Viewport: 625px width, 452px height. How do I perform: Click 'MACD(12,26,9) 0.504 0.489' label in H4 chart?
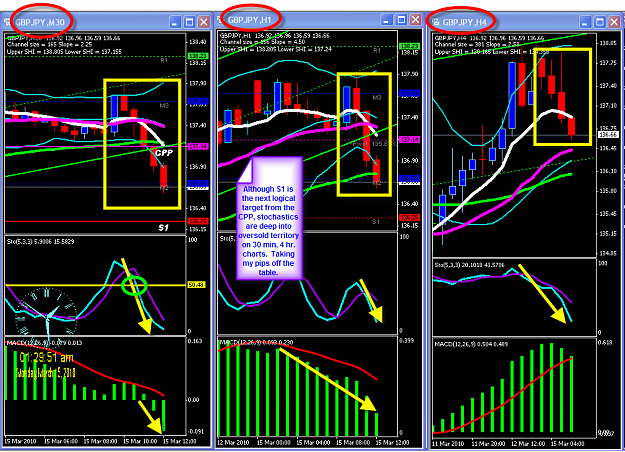471,344
